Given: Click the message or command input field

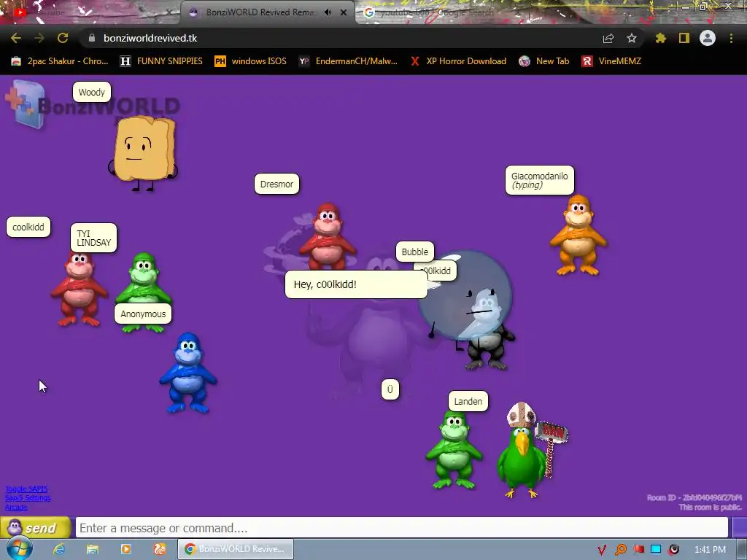Looking at the screenshot, I should coord(402,528).
